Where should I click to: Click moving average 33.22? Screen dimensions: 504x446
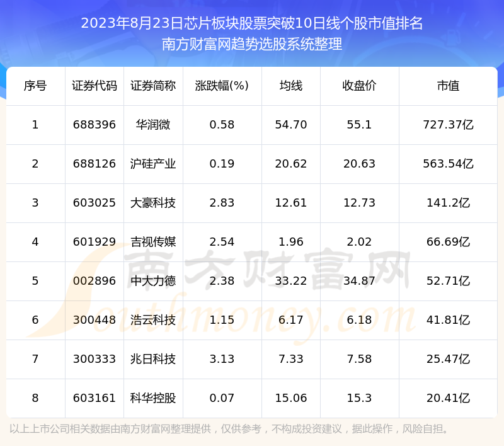coord(291,281)
